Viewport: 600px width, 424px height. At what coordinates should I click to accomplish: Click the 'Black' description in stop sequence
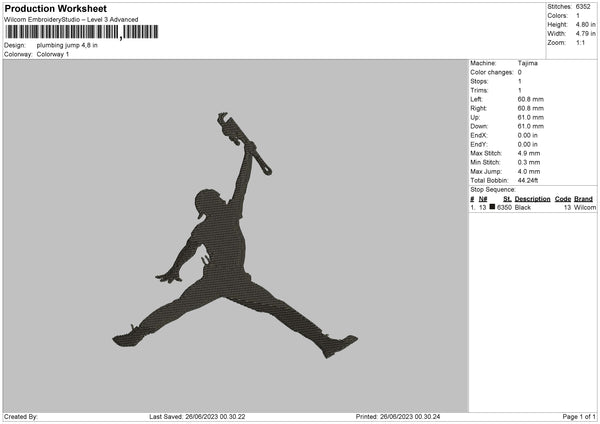[523, 207]
